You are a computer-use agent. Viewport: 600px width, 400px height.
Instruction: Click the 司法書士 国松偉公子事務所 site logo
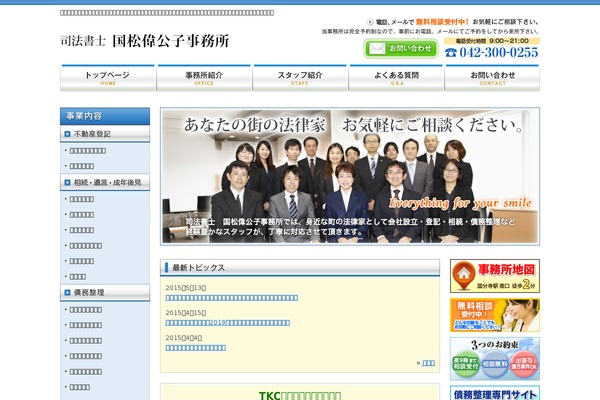tap(145, 41)
